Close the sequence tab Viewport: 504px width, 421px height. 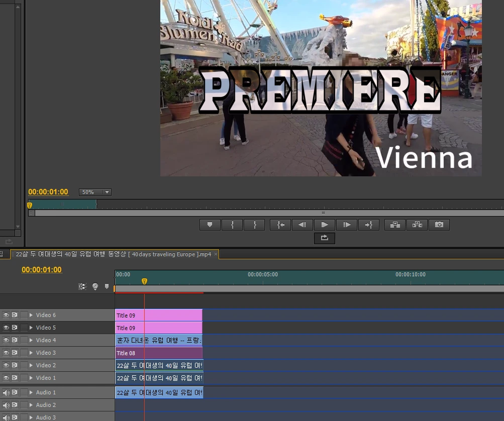pyautogui.click(x=216, y=254)
